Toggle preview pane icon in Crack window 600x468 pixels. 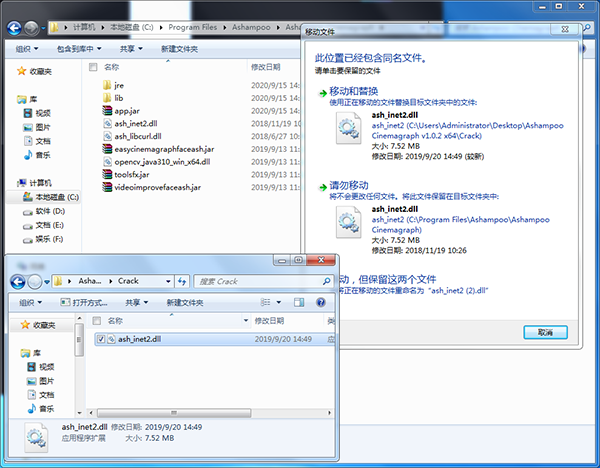299,302
